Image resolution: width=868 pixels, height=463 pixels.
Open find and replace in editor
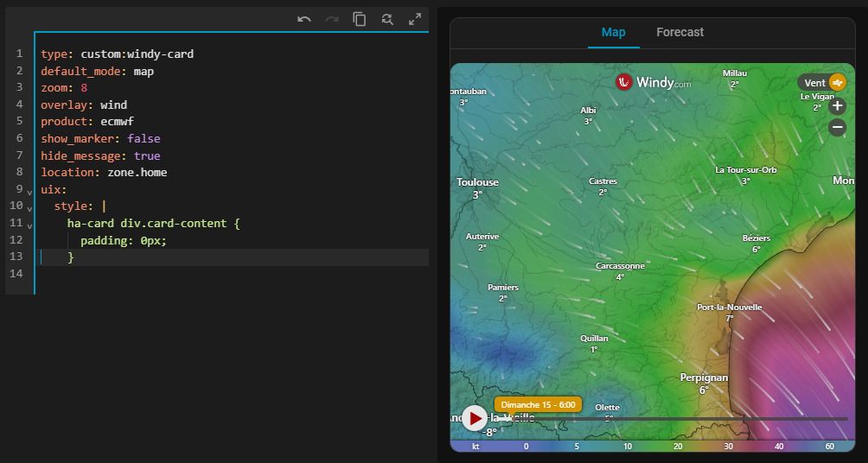coord(387,19)
